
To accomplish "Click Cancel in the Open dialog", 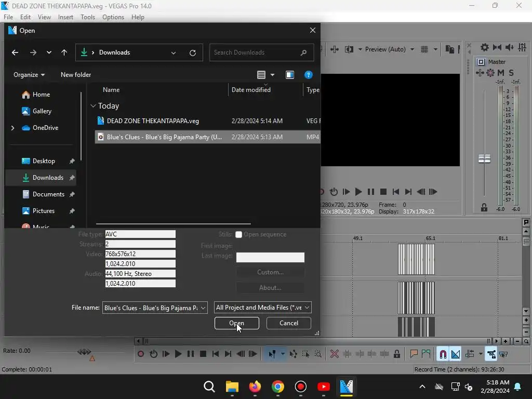I will click(289, 323).
